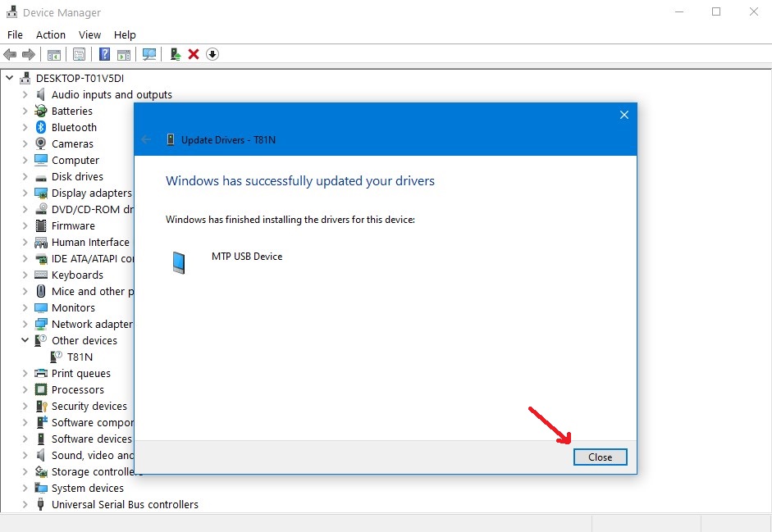The image size is (772, 532).
Task: Select the Other devices label
Action: 85,340
